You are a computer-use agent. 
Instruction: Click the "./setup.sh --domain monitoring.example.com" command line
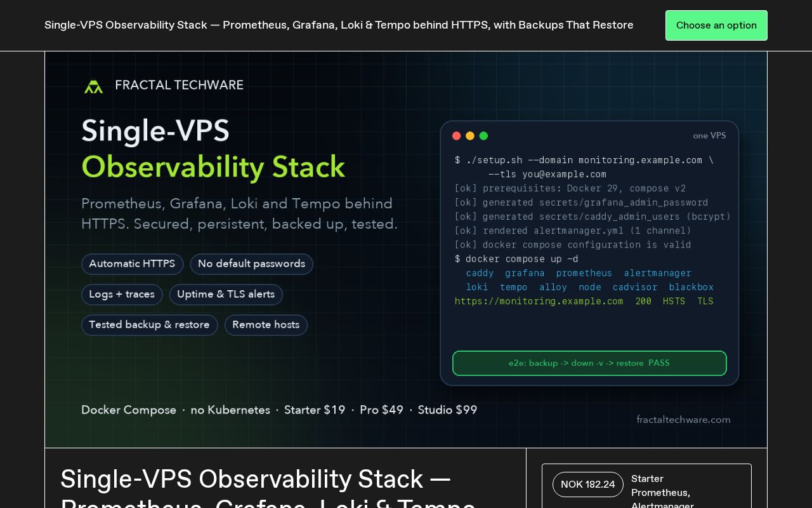tap(584, 160)
